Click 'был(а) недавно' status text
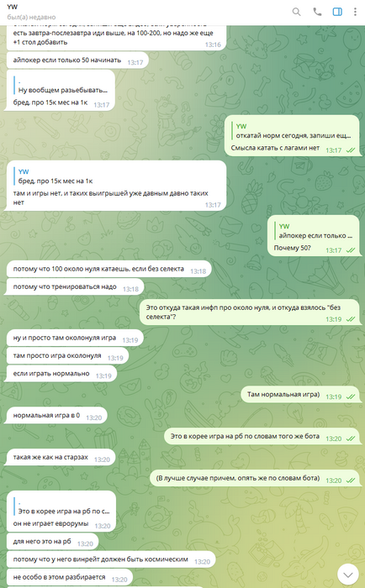 pos(31,18)
